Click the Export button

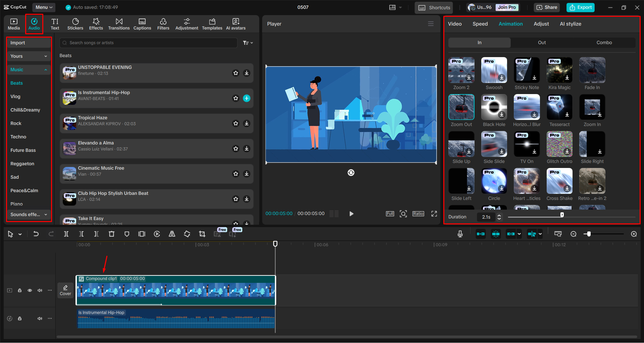pyautogui.click(x=580, y=7)
